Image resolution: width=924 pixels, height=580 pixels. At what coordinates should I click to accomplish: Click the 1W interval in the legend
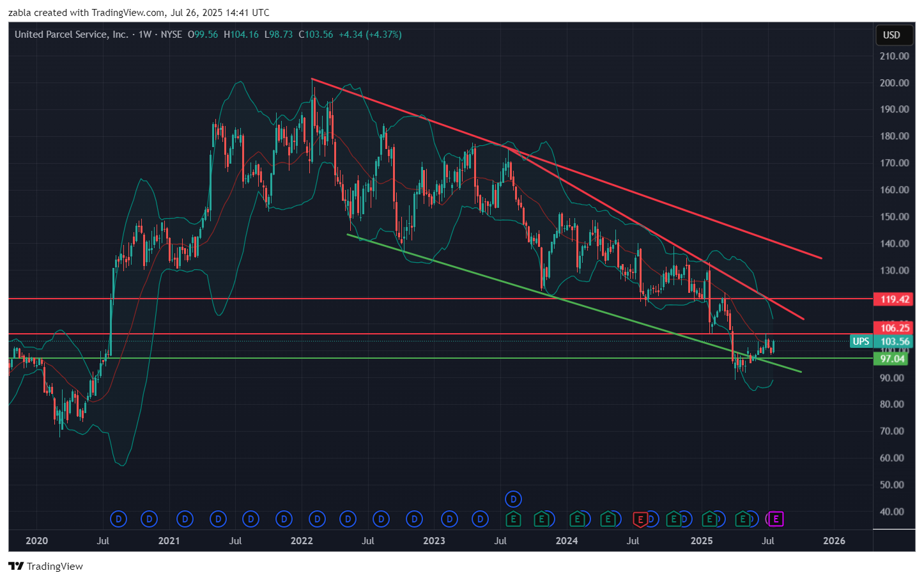pyautogui.click(x=145, y=35)
